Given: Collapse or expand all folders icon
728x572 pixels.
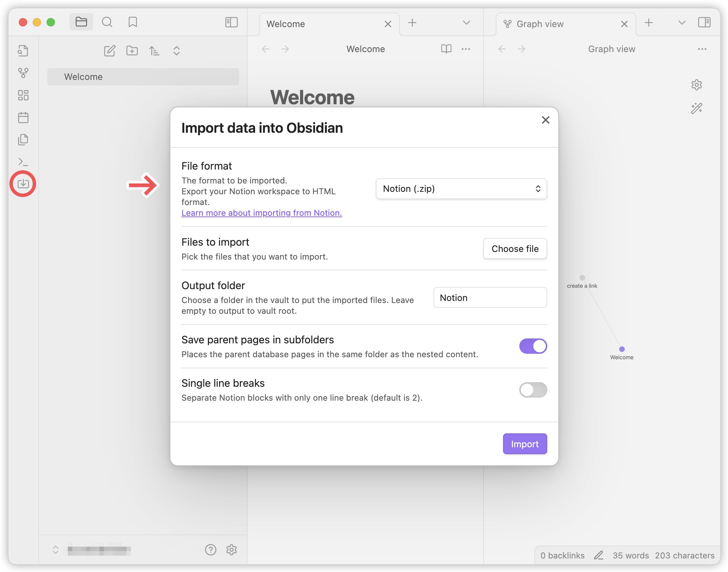Looking at the screenshot, I should (x=176, y=51).
